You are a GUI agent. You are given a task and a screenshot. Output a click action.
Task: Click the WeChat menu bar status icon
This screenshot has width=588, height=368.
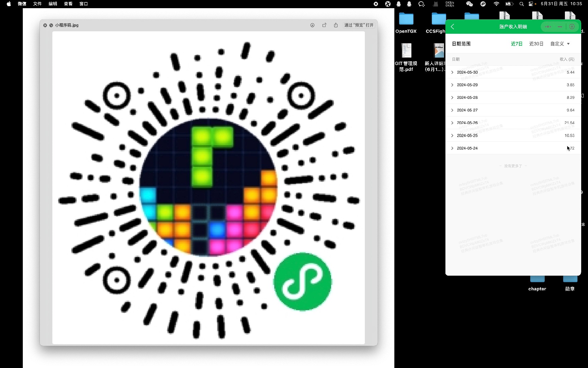(x=470, y=4)
